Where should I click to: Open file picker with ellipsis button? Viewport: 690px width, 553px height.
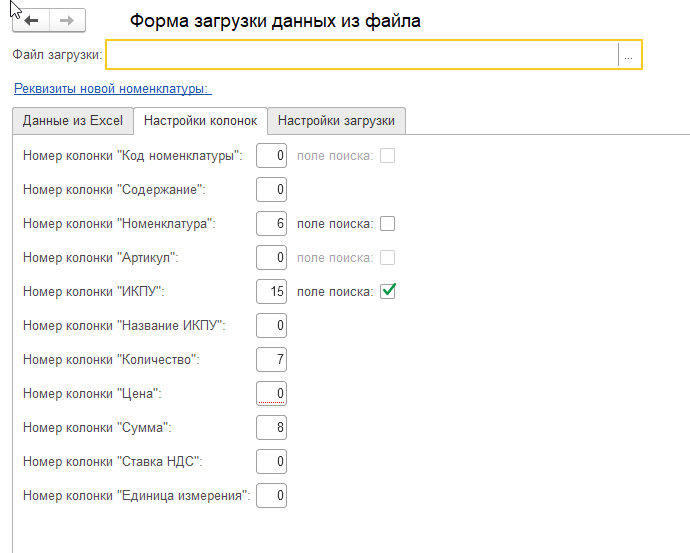629,55
